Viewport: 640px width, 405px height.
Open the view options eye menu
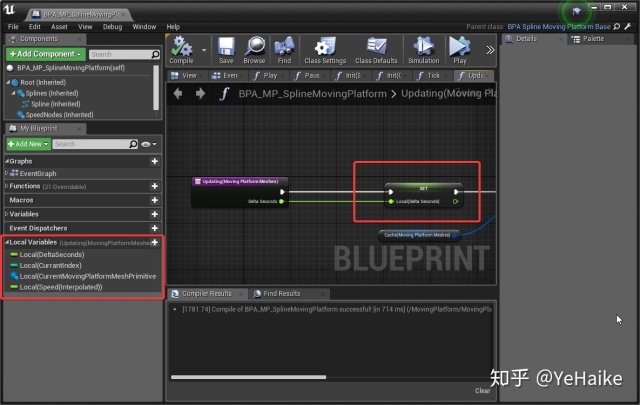(149, 144)
